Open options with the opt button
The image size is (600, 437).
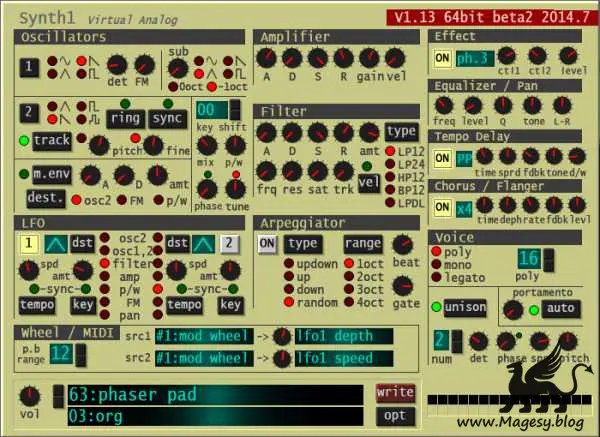[395, 416]
